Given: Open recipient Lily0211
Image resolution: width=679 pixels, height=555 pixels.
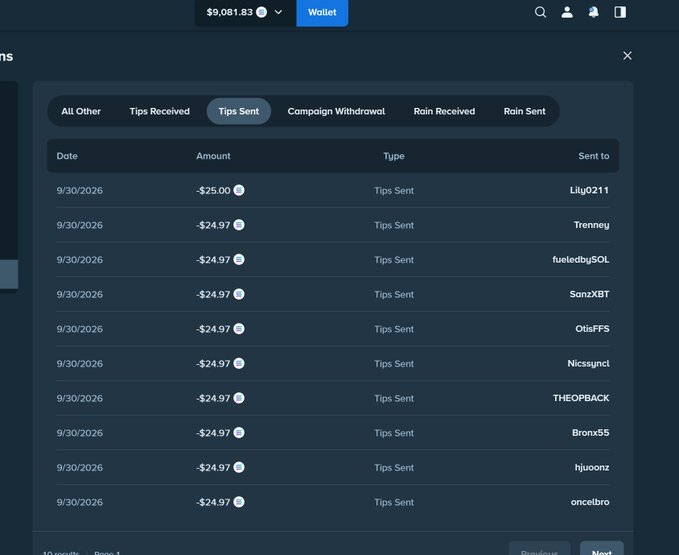Looking at the screenshot, I should [589, 190].
